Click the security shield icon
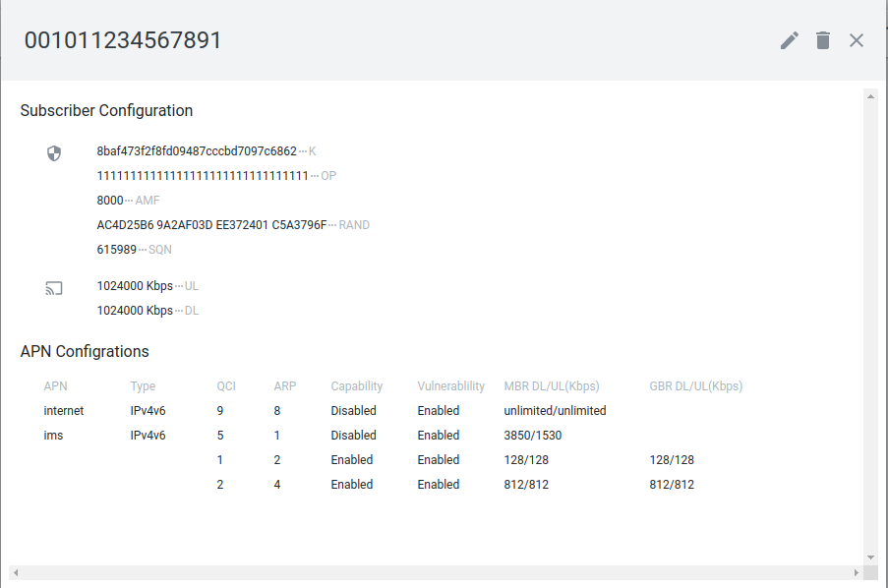888x588 pixels. coord(54,153)
